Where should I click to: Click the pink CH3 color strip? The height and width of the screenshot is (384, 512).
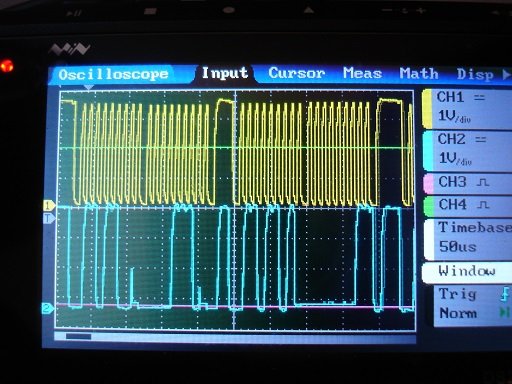tap(428, 183)
